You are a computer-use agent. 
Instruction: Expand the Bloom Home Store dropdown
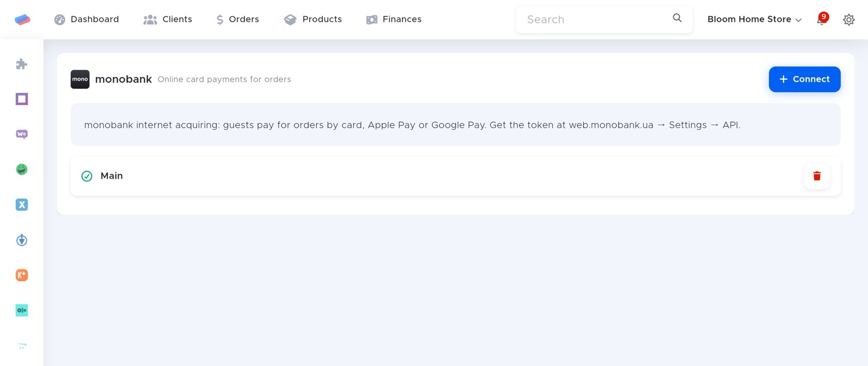[x=754, y=20]
